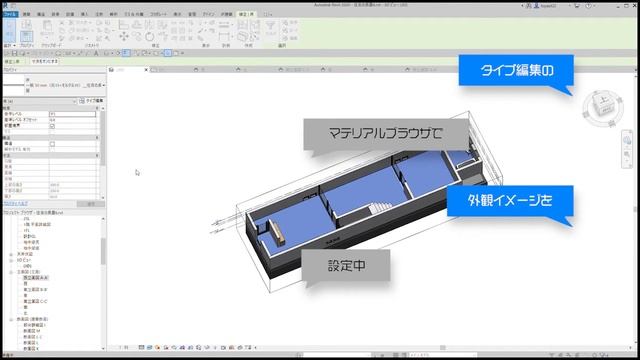The image size is (640, 360).
Task: Select the Align tool in Modify panel
Action: tap(123, 24)
